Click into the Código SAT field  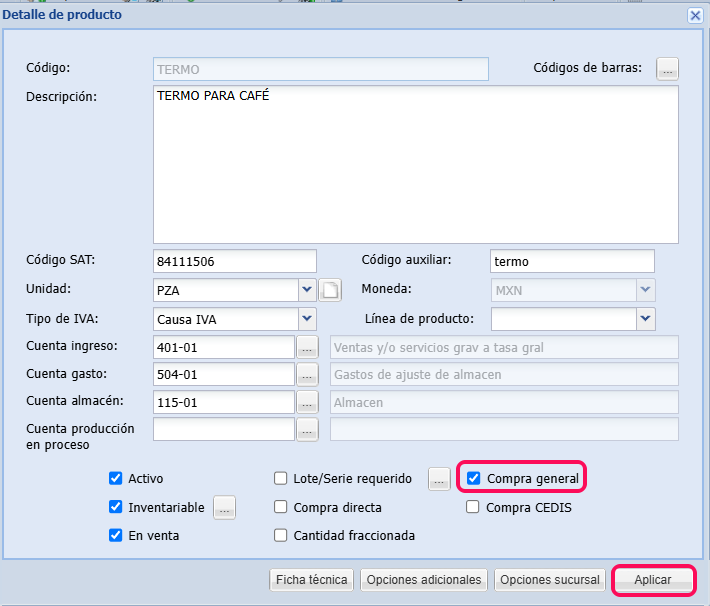(x=234, y=261)
